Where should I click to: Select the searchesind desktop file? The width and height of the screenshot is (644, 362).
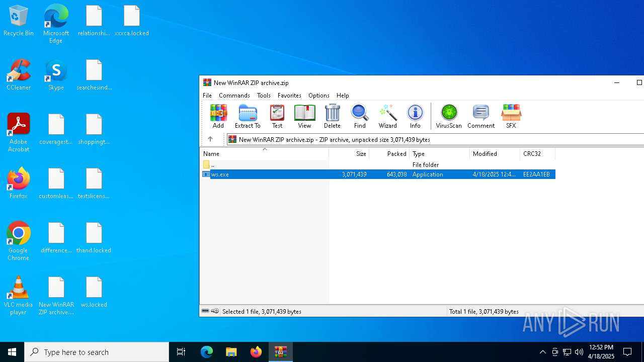click(x=94, y=75)
